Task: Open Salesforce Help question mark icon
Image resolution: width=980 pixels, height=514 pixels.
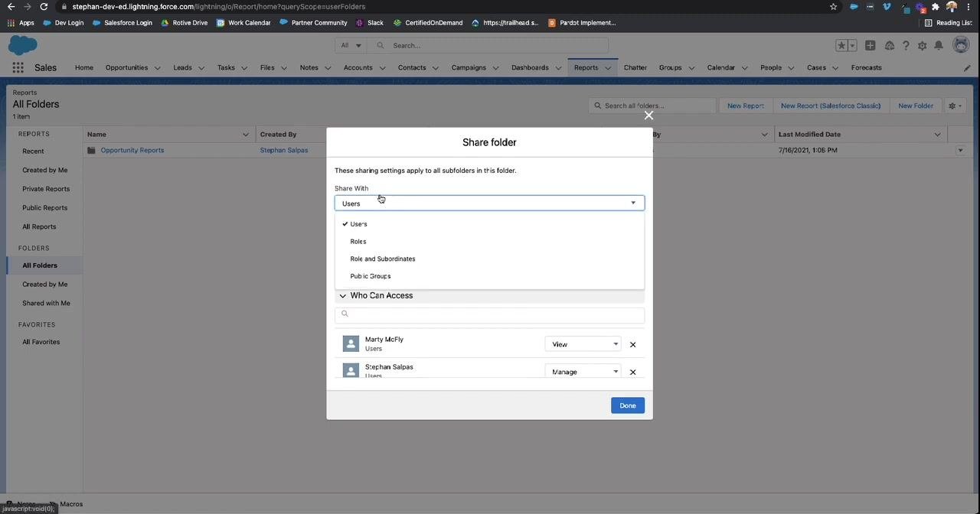Action: pos(906,46)
